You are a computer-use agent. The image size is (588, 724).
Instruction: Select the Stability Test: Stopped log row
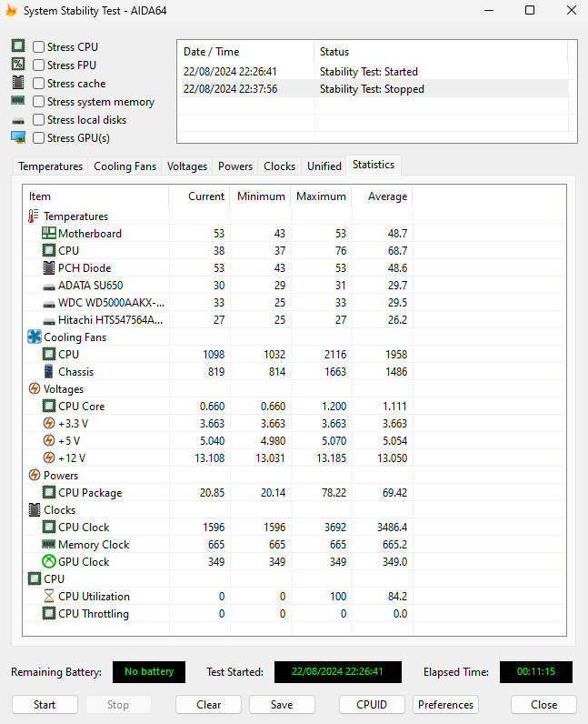373,88
